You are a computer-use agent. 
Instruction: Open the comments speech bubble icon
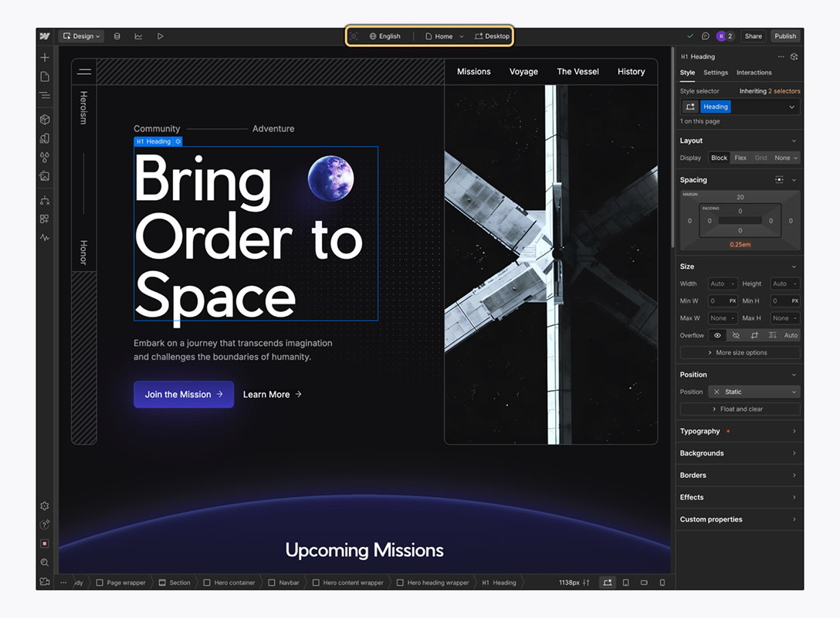(x=706, y=36)
